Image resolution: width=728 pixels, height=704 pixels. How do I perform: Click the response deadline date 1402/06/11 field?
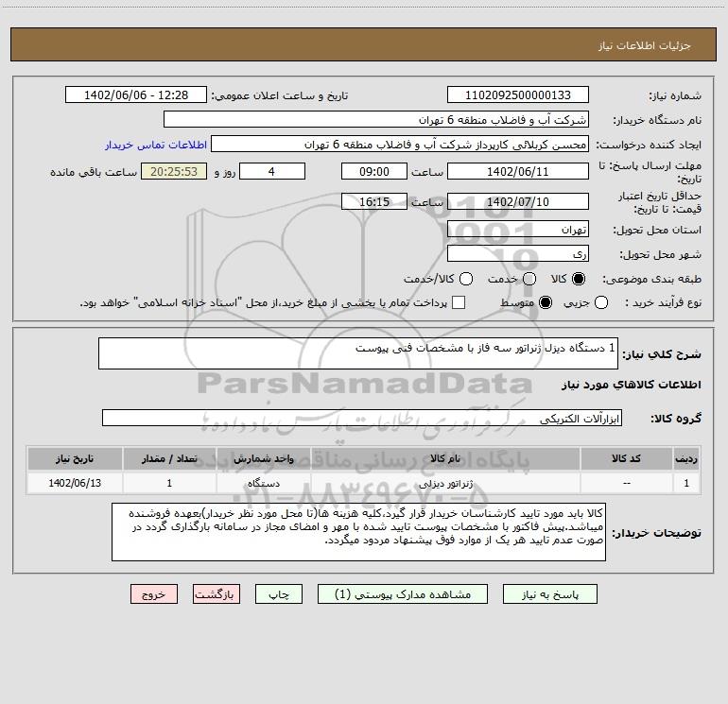(x=518, y=171)
